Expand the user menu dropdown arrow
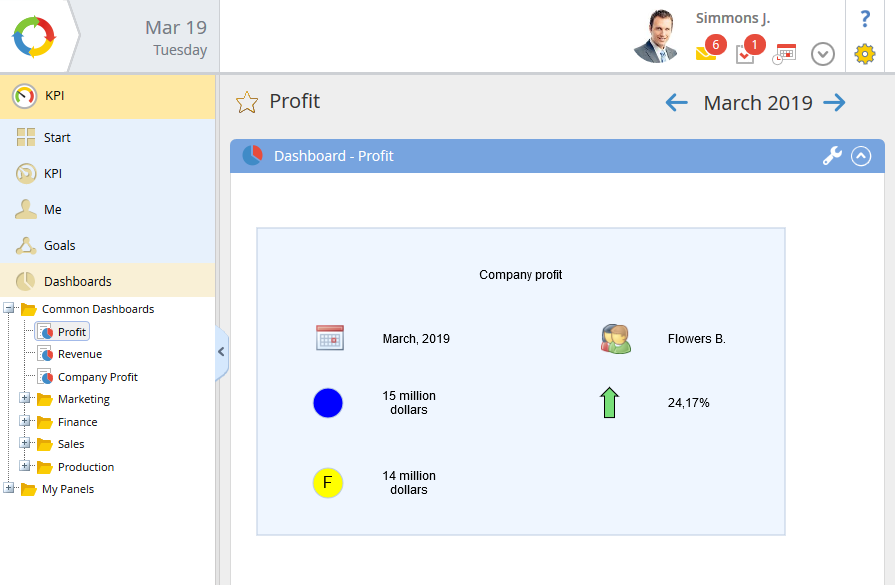895x585 pixels. point(823,54)
